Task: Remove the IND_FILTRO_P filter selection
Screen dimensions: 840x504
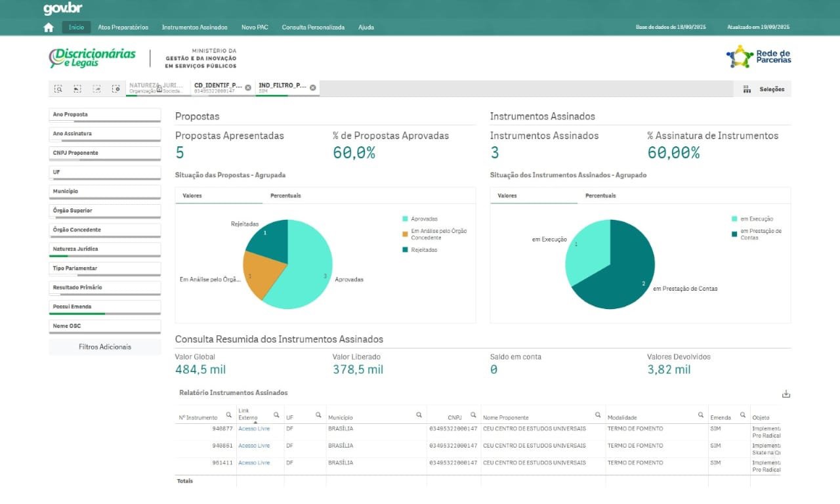Action: point(312,88)
